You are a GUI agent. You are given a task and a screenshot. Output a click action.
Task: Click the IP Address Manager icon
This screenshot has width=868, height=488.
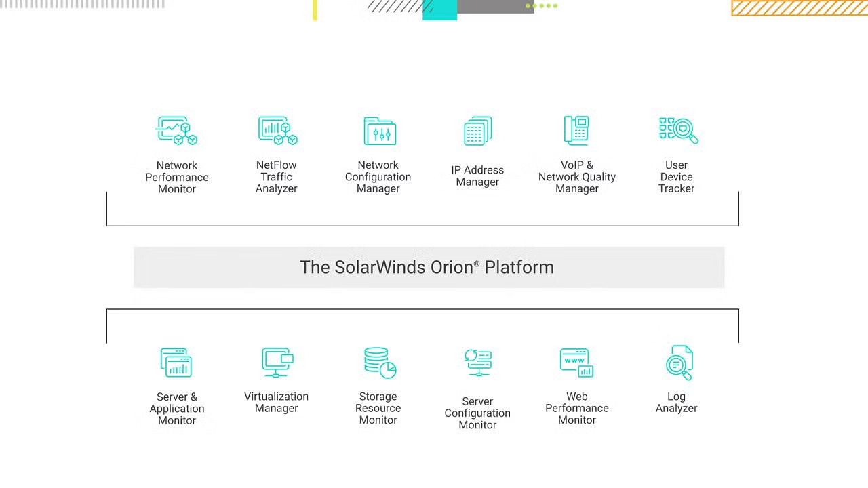(x=478, y=131)
